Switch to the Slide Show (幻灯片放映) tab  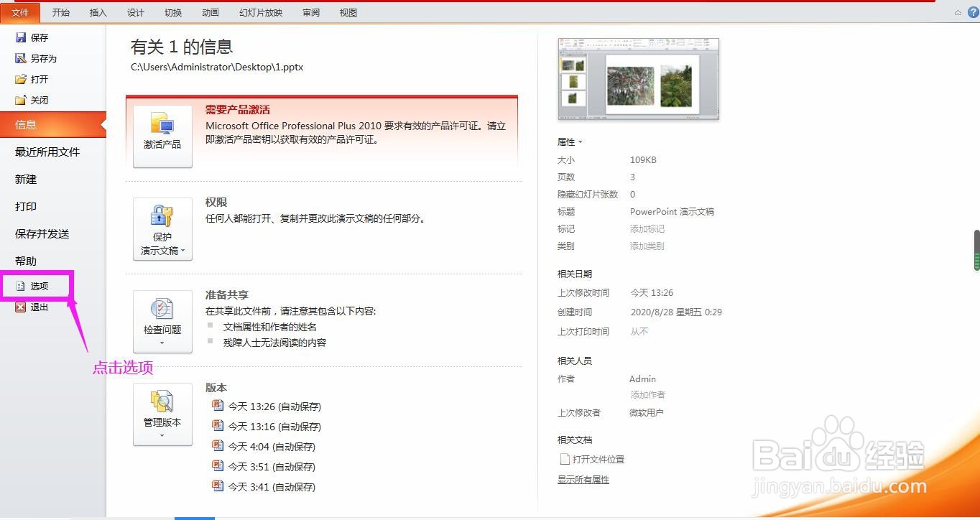click(x=261, y=13)
